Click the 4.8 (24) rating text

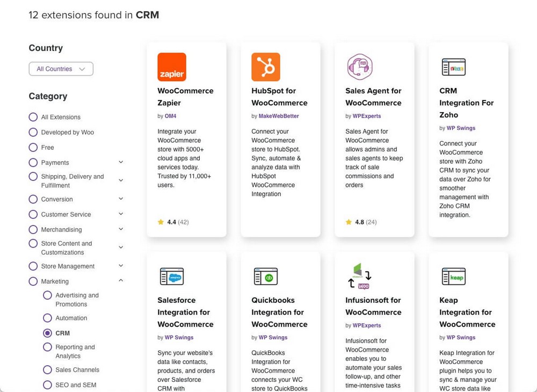(x=366, y=222)
